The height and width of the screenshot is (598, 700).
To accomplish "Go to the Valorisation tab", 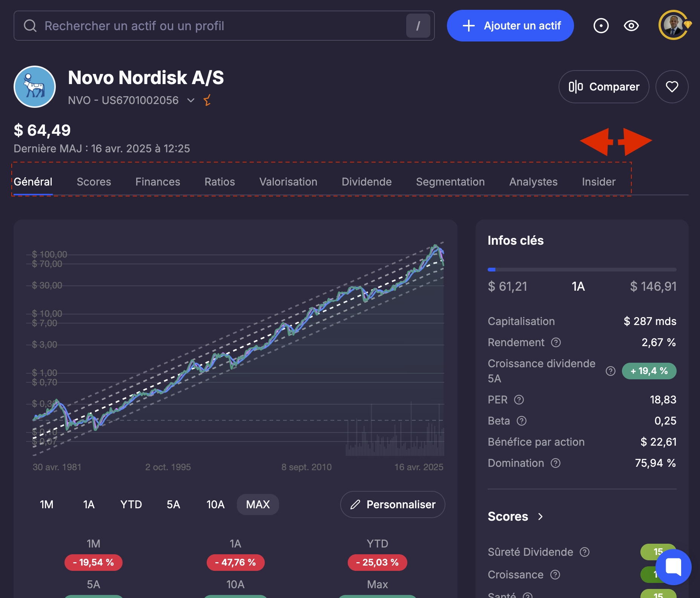I will (x=289, y=182).
